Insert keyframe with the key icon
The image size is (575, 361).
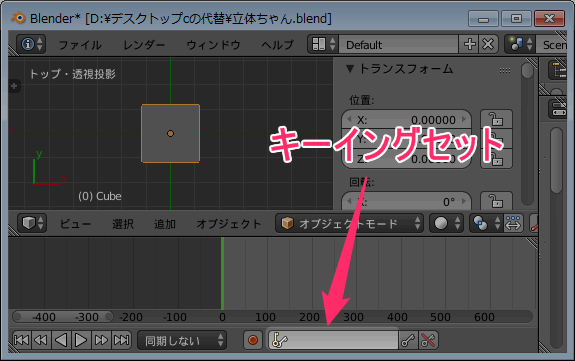point(408,340)
